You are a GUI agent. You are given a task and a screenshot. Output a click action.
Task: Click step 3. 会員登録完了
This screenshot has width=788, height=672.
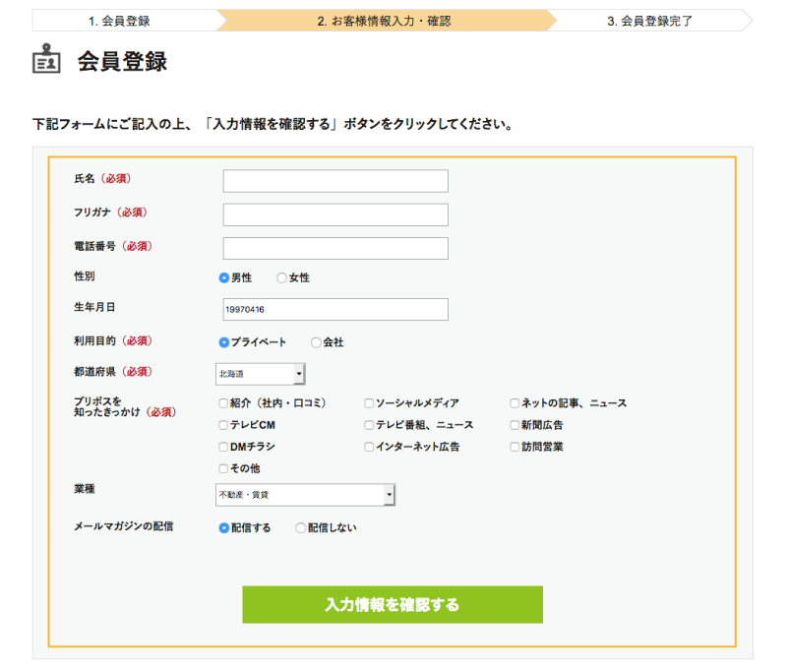649,21
